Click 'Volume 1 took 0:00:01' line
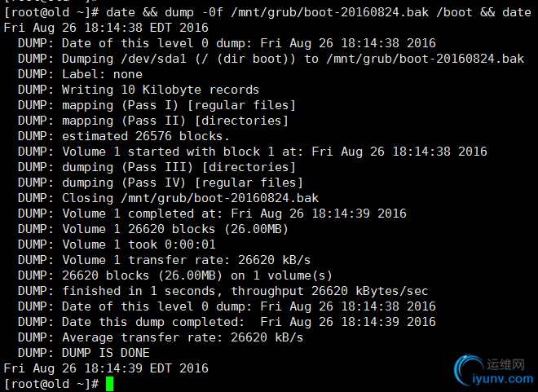The width and height of the screenshot is (538, 392). pos(117,244)
